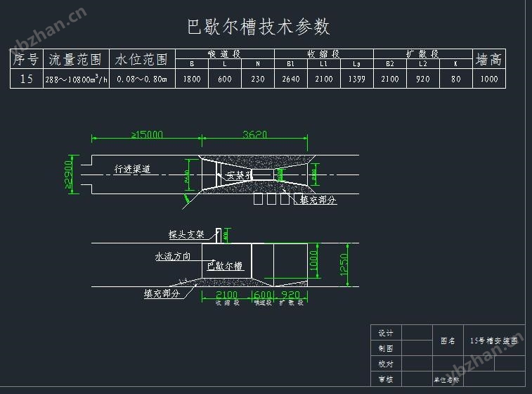Click the 水流方向 label
Viewport: 532px width, 394px height.
point(173,257)
